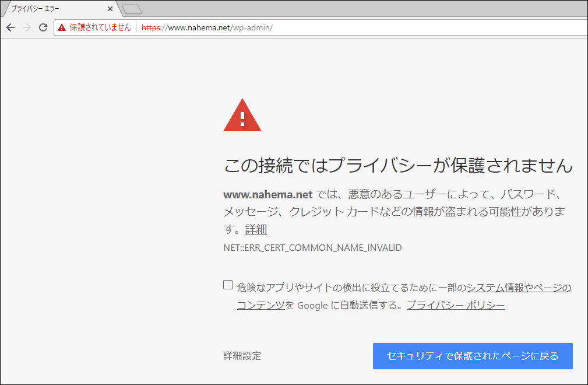
Task: Click the bold www.nahema.net text
Action: point(267,194)
